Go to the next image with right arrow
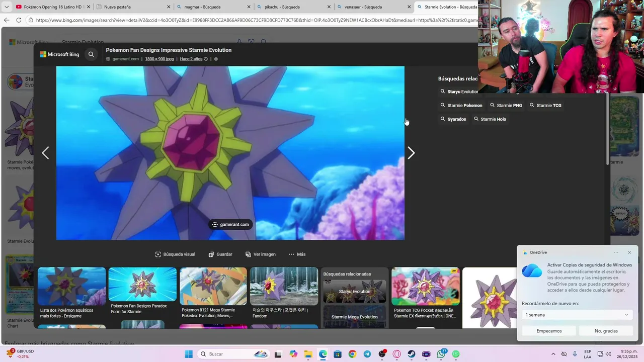 (411, 153)
